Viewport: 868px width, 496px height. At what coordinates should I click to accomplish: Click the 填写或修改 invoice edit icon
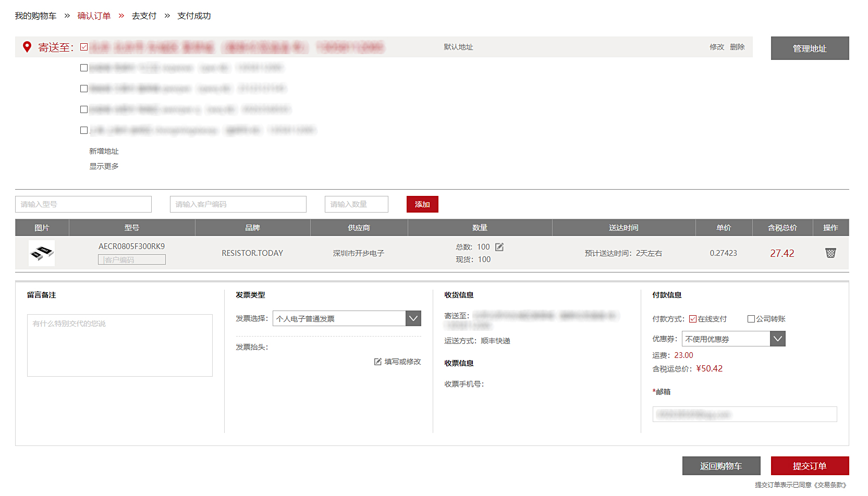tap(378, 362)
